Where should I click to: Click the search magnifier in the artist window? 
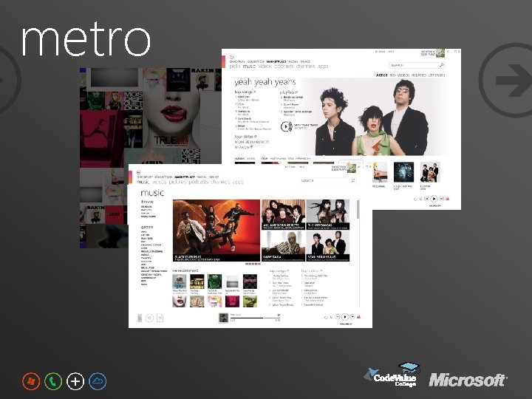tap(442, 65)
